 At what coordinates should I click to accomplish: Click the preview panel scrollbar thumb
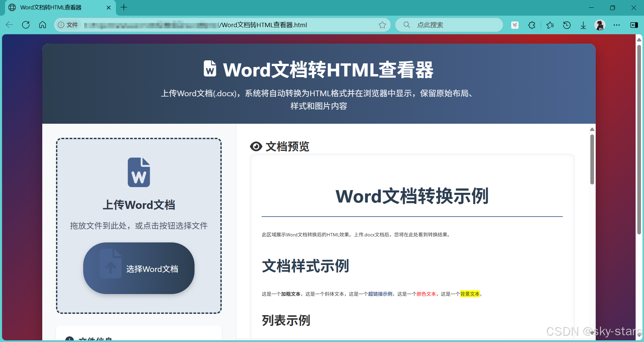tap(592, 160)
